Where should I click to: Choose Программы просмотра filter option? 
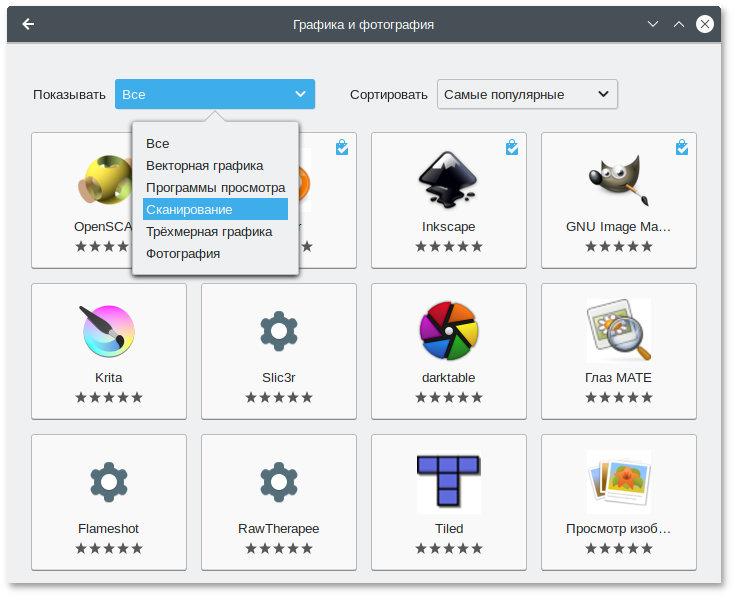click(215, 188)
